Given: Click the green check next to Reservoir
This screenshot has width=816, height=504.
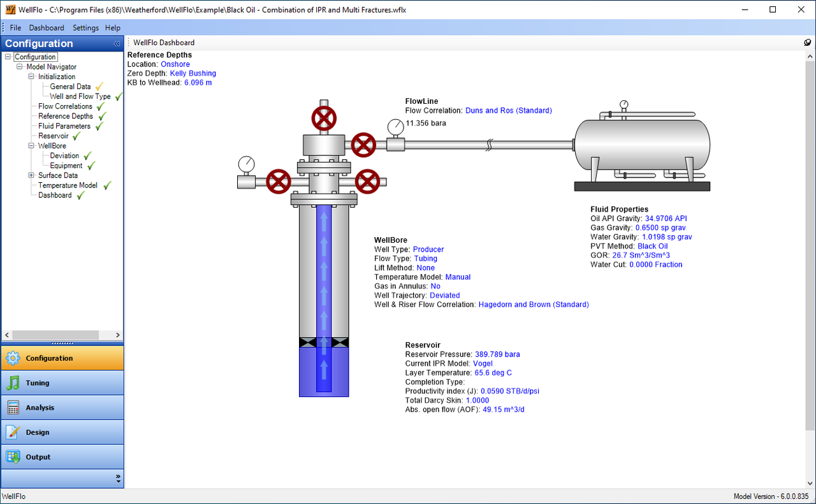Looking at the screenshot, I should pos(76,136).
